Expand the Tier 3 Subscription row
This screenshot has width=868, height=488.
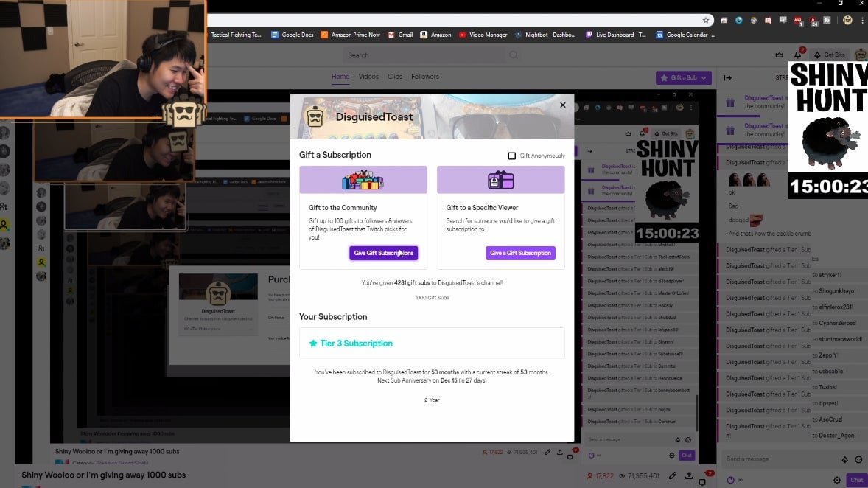coord(432,344)
